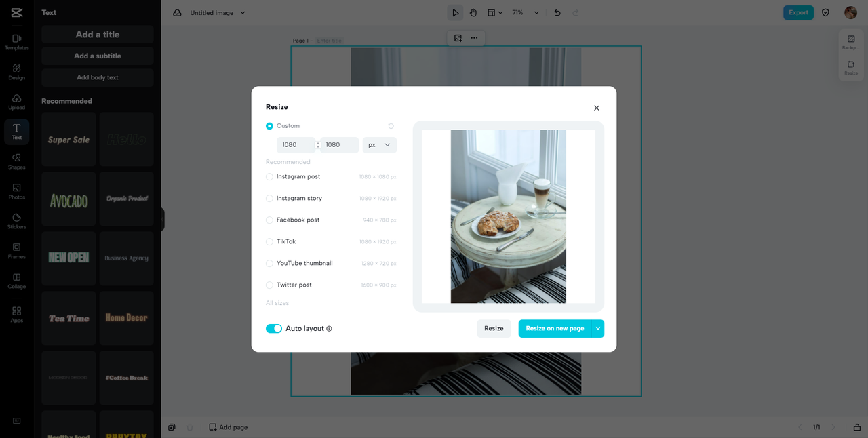
Task: Open the Design sidebar panel
Action: tap(16, 72)
